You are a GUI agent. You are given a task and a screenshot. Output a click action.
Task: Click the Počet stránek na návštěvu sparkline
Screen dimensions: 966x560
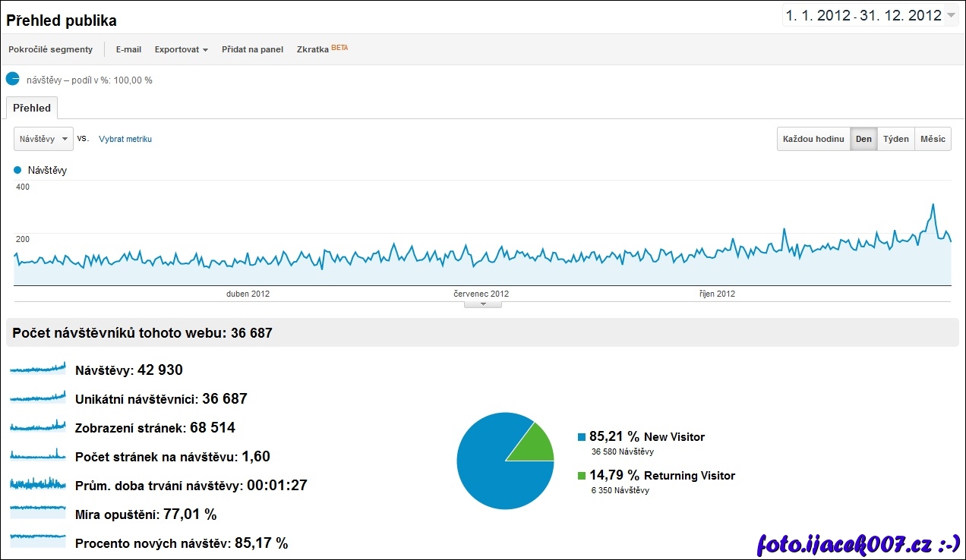(38, 456)
